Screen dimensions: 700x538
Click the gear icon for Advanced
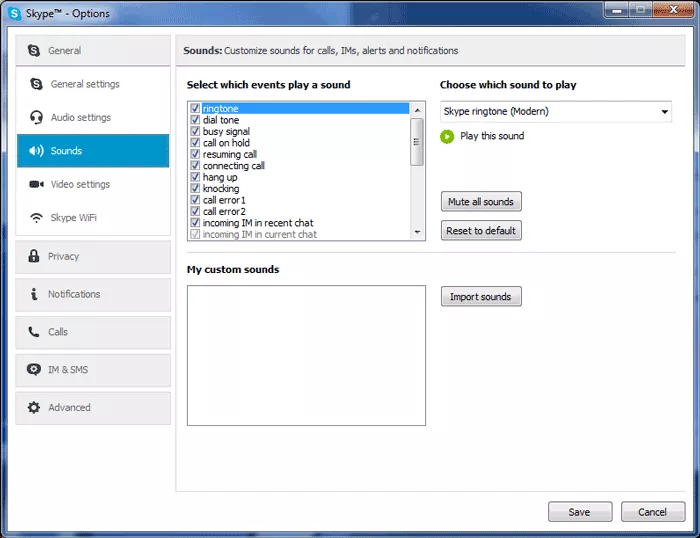tap(34, 407)
